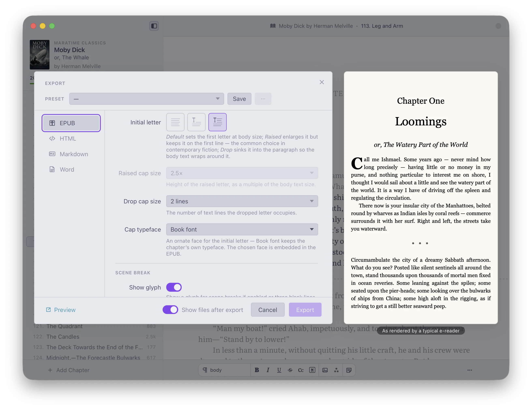Screen dimensions: 532x410
Task: Select the HTML export format
Action: (x=71, y=138)
